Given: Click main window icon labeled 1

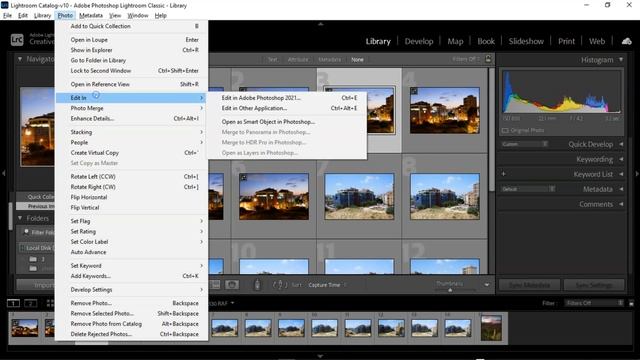Looking at the screenshot, I should coord(13,303).
